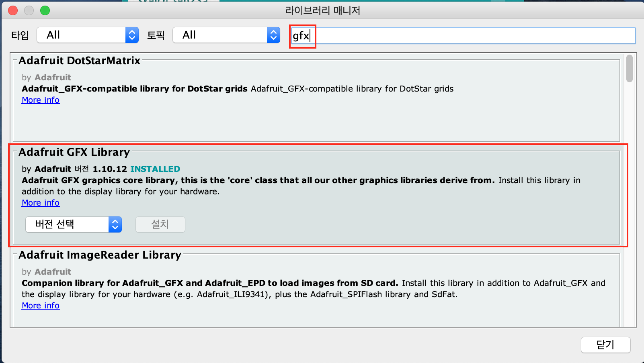Open More info link for Adafruit DotStarMatrix

(41, 100)
